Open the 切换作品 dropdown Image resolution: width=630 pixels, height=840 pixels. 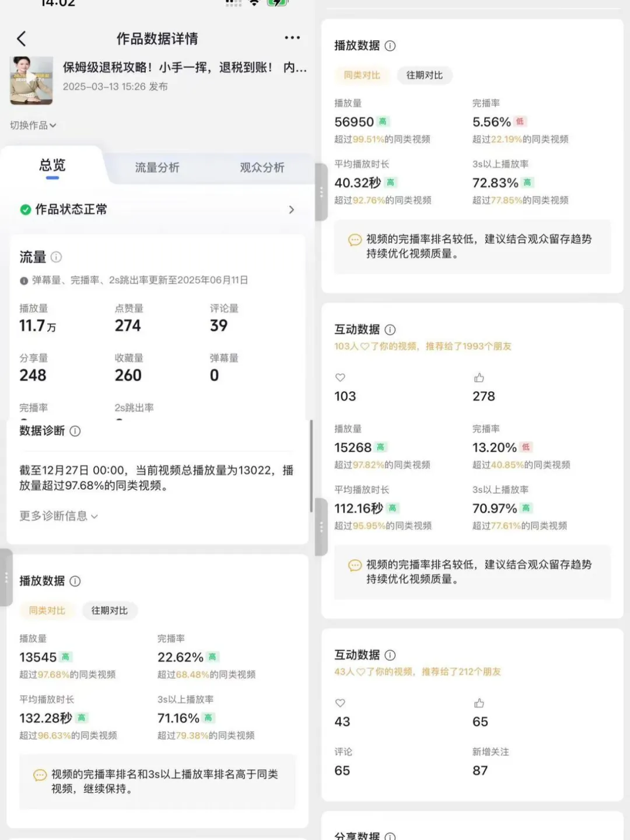[32, 125]
